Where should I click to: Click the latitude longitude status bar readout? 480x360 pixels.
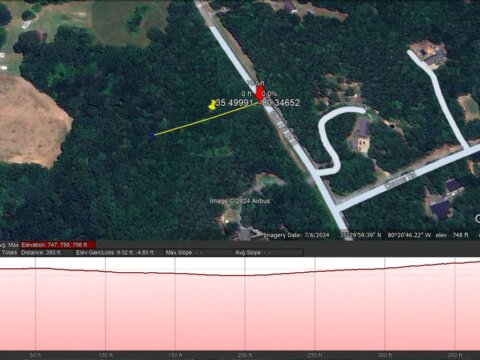[x=385, y=235]
